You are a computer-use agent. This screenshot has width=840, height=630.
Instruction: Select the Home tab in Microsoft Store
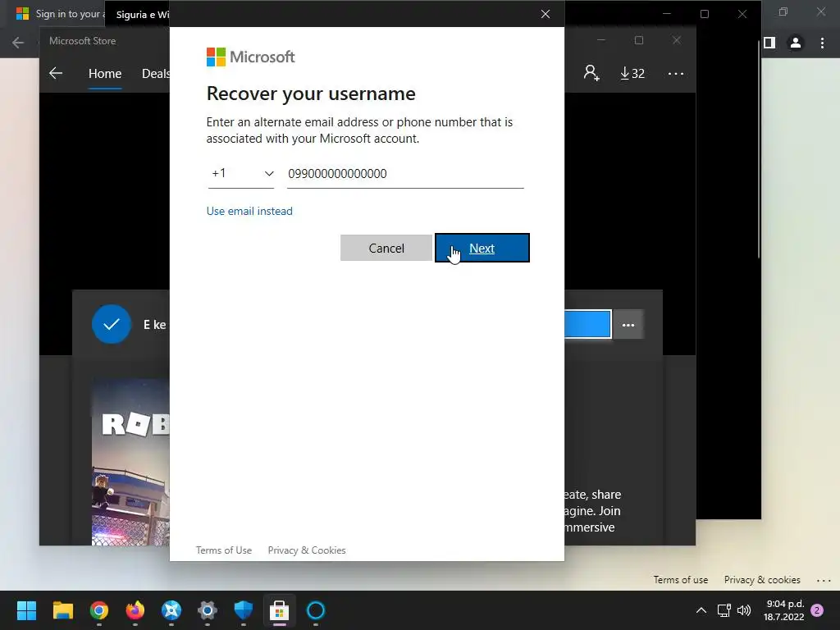click(105, 73)
